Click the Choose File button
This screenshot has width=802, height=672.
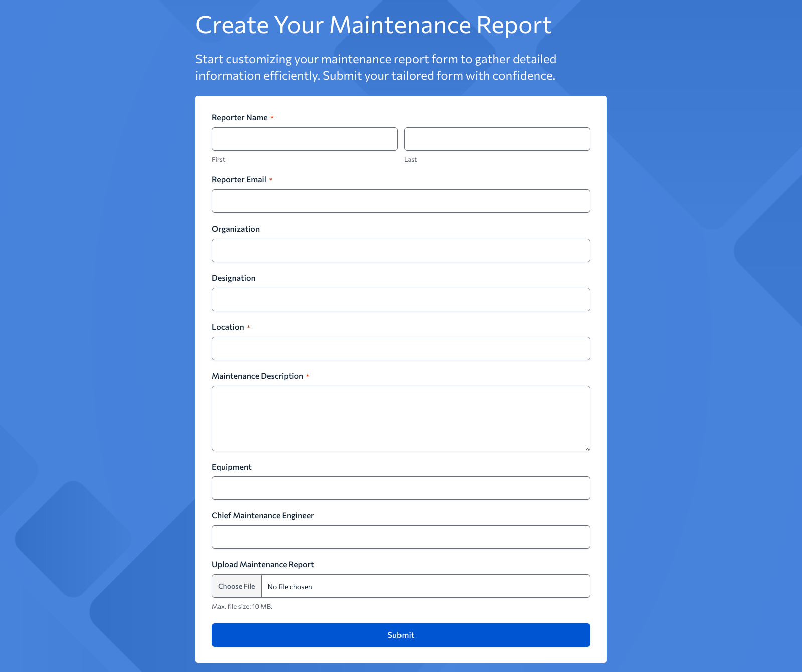236,586
